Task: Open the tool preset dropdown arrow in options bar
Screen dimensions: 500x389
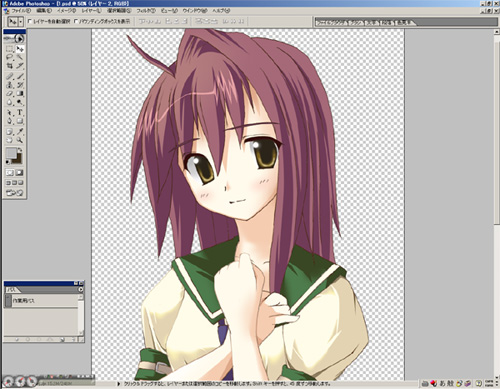Action: click(x=21, y=22)
